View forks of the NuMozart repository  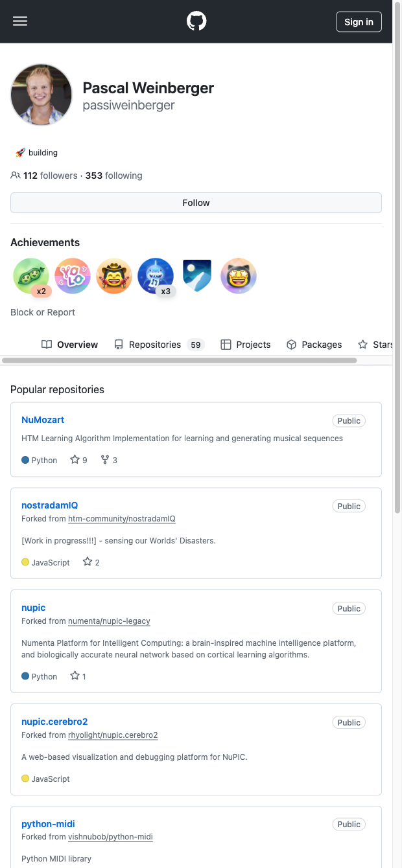coord(109,460)
